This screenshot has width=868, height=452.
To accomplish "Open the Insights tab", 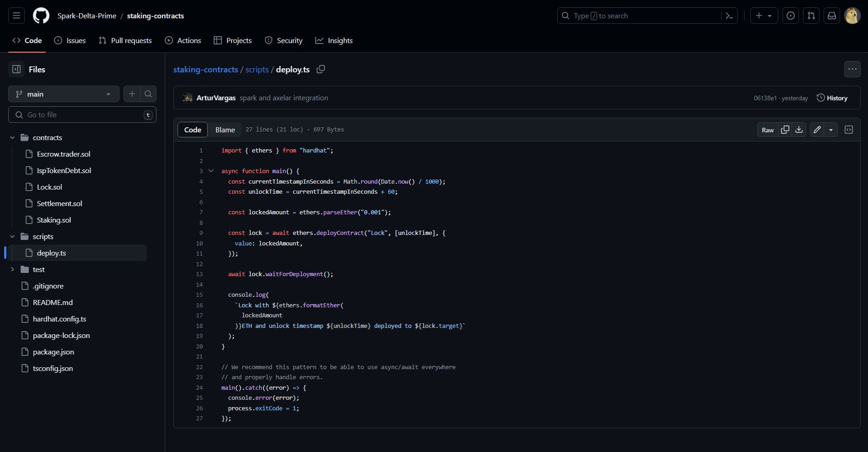I will pyautogui.click(x=334, y=40).
